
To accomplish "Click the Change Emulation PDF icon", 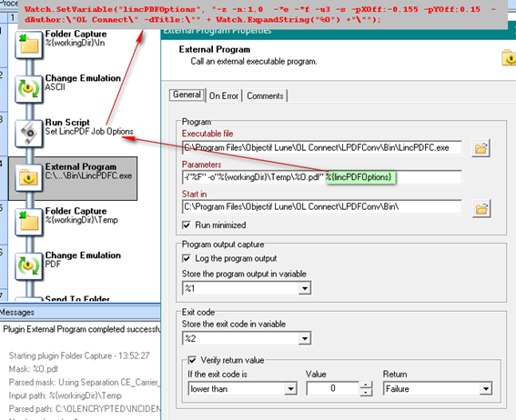I will (x=28, y=266).
